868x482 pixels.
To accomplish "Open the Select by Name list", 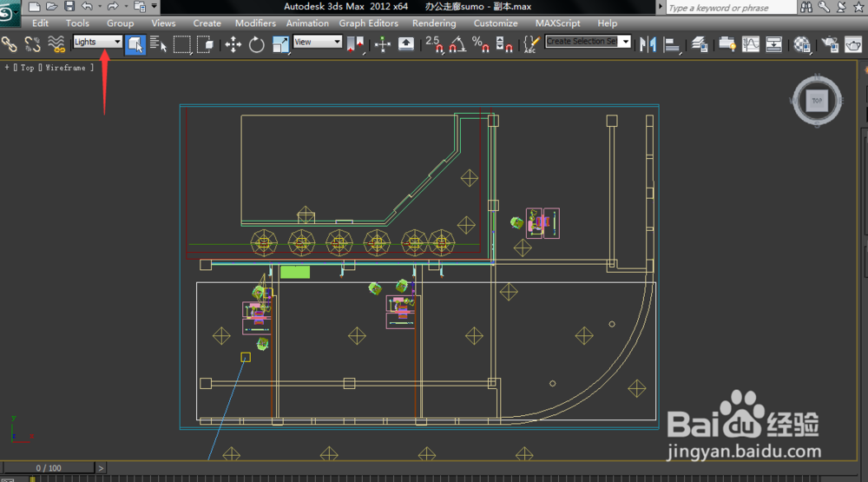I will (x=158, y=43).
